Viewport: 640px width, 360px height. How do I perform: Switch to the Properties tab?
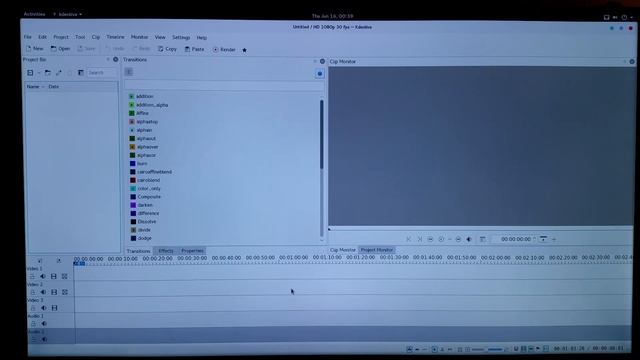[192, 251]
